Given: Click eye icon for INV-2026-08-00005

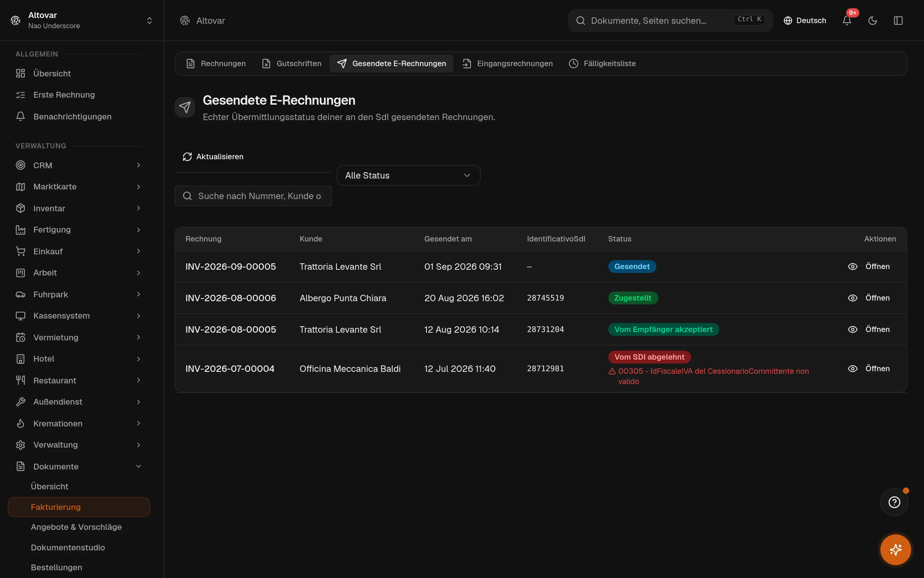Looking at the screenshot, I should (x=852, y=329).
